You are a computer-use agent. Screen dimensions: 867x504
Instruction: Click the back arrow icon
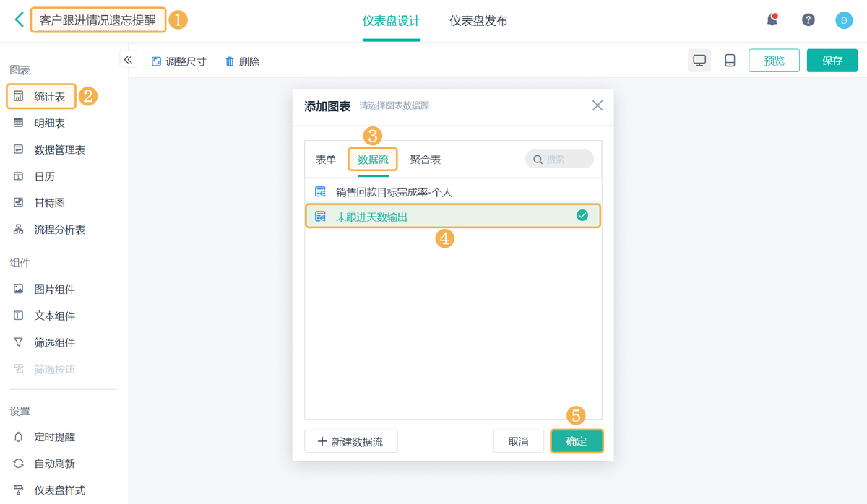tap(19, 19)
